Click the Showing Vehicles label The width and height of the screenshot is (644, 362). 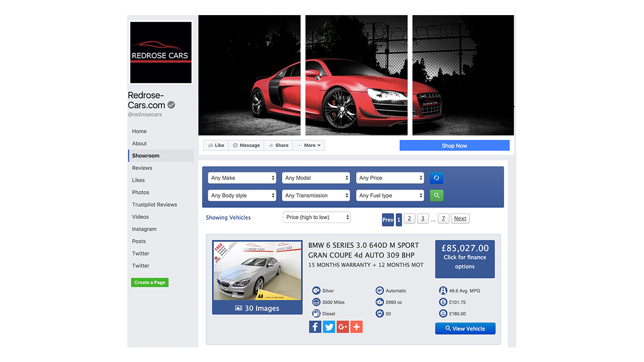coord(228,218)
